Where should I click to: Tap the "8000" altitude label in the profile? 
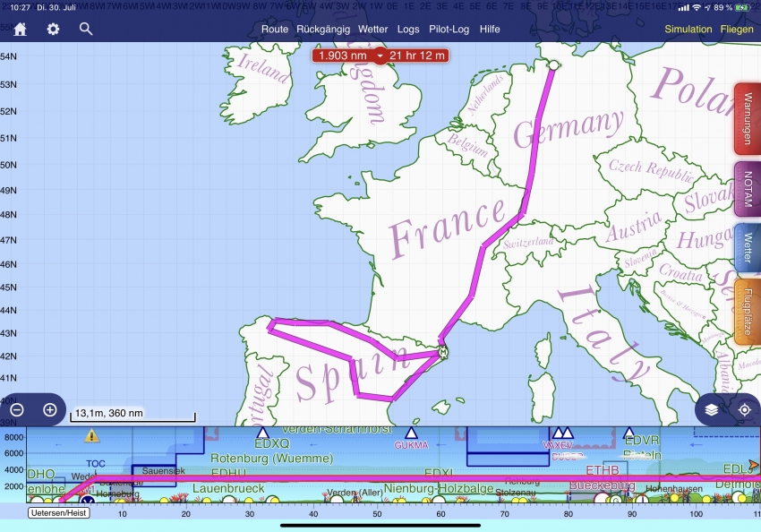[14, 437]
